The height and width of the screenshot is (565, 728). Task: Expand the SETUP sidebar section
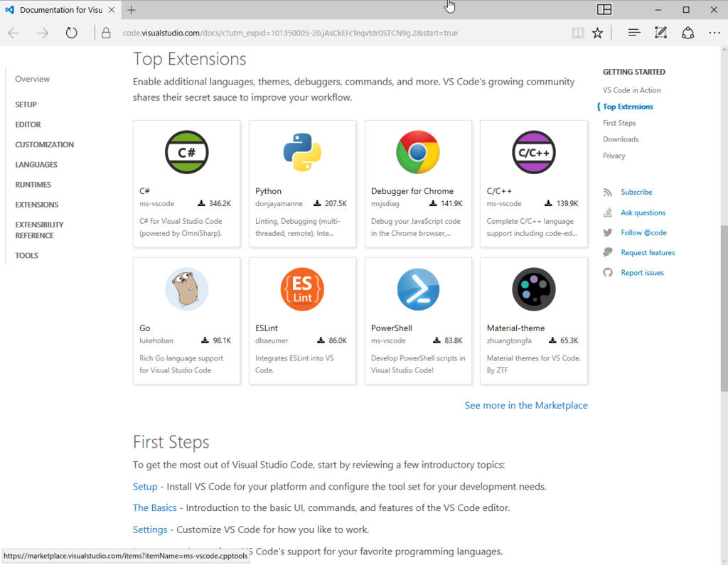(x=26, y=104)
